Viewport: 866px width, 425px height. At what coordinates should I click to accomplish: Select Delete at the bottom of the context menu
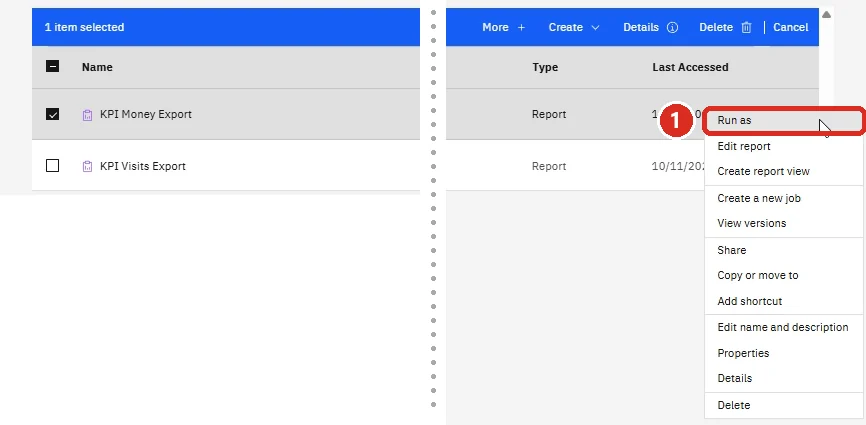783,405
